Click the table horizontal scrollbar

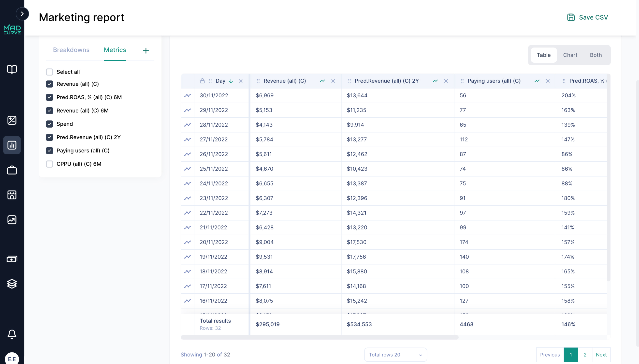tap(319, 337)
